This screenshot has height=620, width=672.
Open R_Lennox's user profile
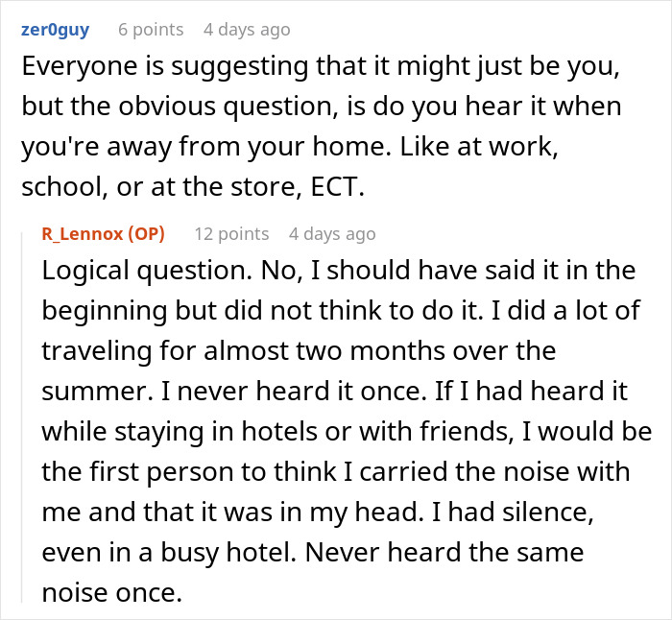[x=83, y=234]
